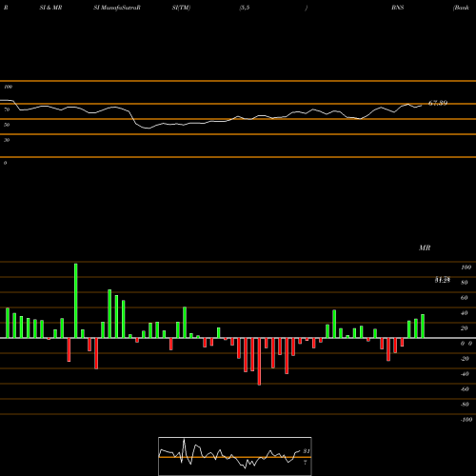Click the 51.28 value beside the histogram

(443, 280)
